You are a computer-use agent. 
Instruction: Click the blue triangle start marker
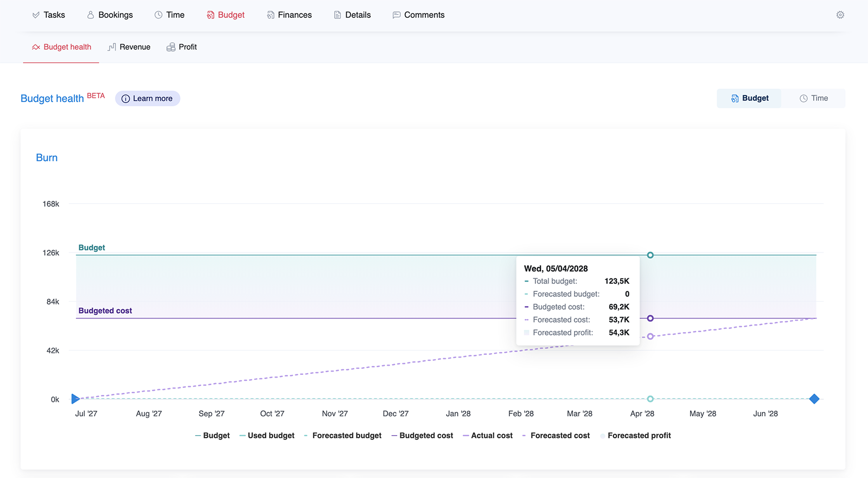pos(75,399)
